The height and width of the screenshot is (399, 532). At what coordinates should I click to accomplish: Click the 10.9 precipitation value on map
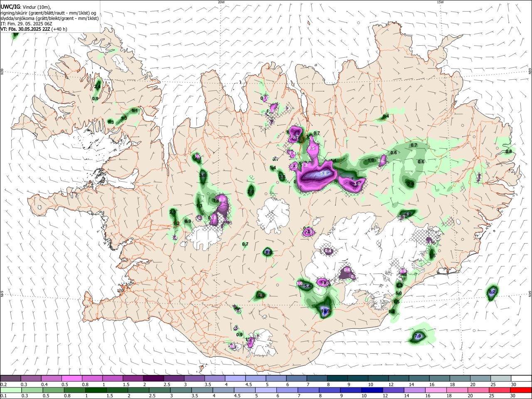click(x=325, y=311)
